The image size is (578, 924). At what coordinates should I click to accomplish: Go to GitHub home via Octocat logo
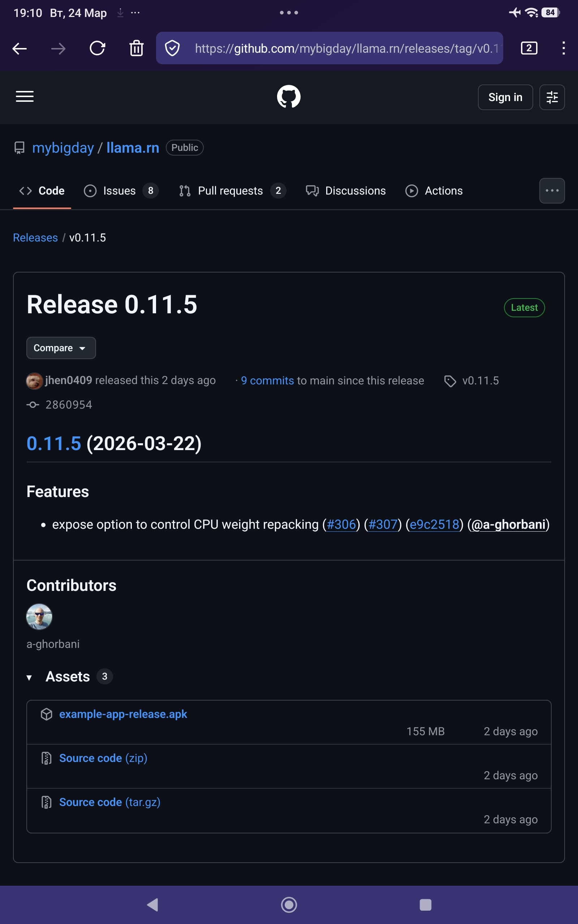click(289, 97)
